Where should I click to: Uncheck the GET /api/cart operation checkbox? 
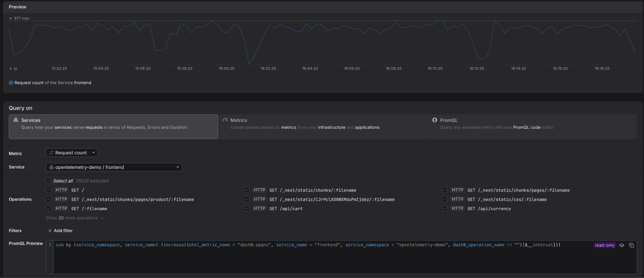pyautogui.click(x=247, y=208)
